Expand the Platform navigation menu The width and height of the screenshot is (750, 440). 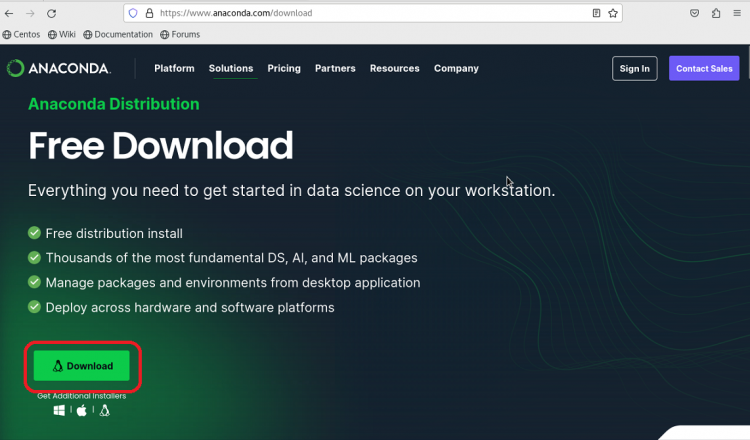click(x=174, y=69)
